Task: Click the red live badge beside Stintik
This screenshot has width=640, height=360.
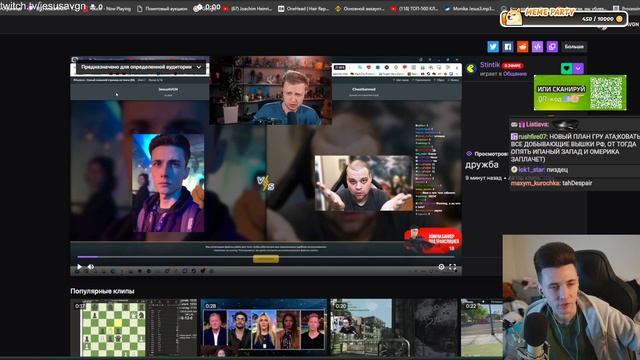Action: (x=513, y=65)
